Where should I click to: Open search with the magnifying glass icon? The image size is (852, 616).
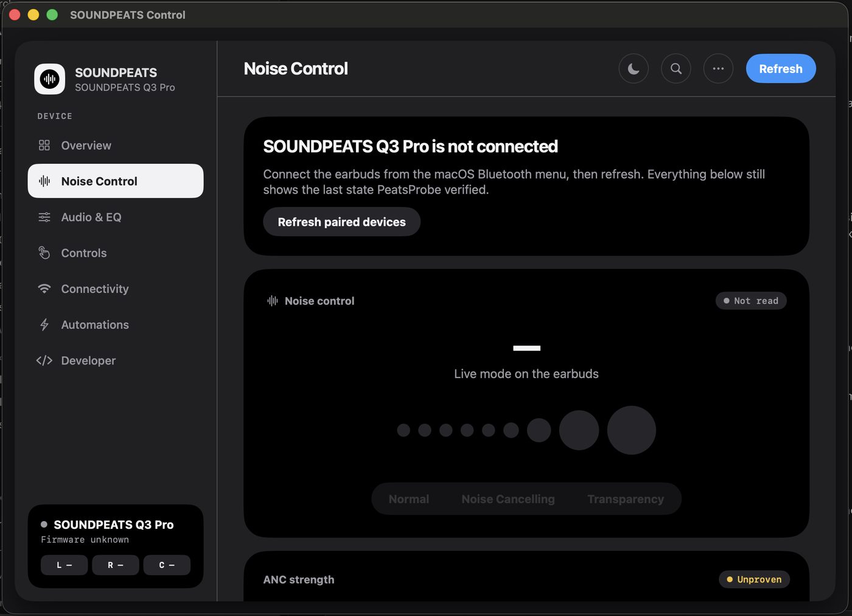pos(676,69)
